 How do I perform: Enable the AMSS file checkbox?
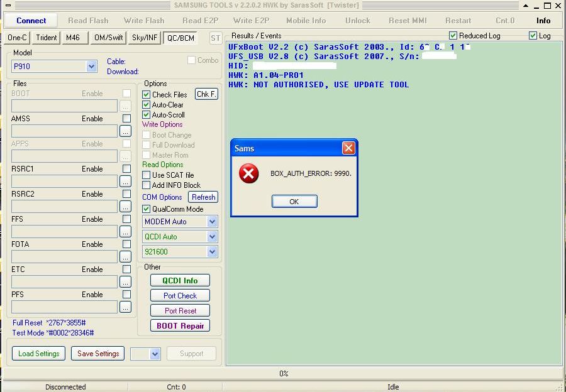click(126, 118)
